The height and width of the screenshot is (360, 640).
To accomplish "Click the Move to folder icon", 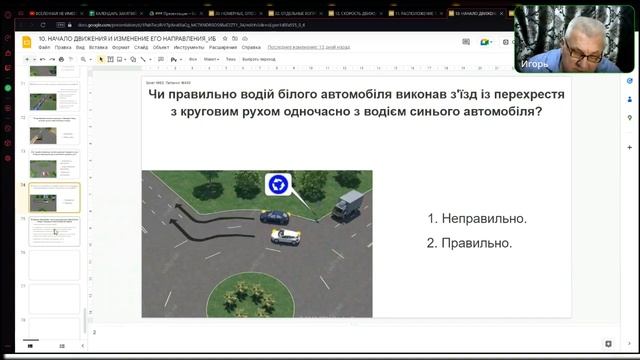I will click(235, 38).
